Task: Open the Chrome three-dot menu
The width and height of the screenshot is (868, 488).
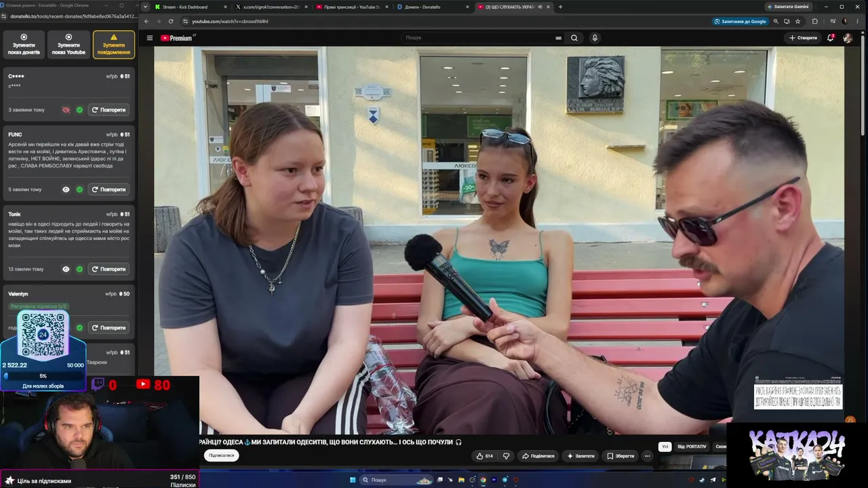Action: point(857,21)
